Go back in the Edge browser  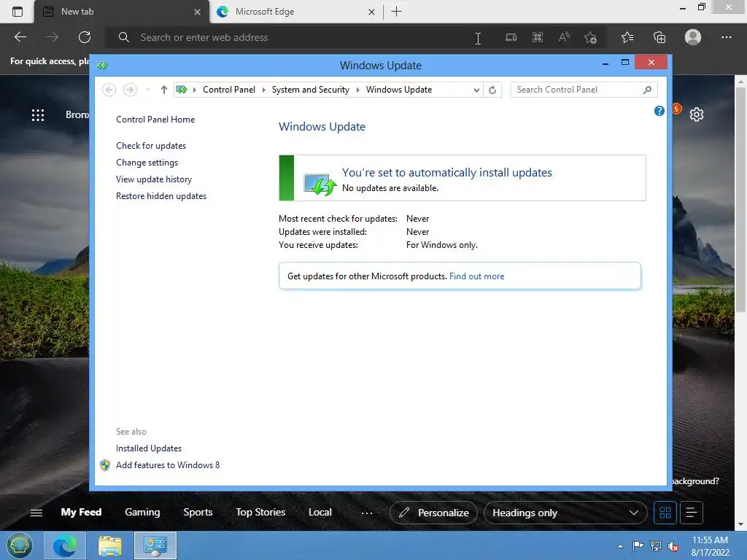pyautogui.click(x=20, y=37)
